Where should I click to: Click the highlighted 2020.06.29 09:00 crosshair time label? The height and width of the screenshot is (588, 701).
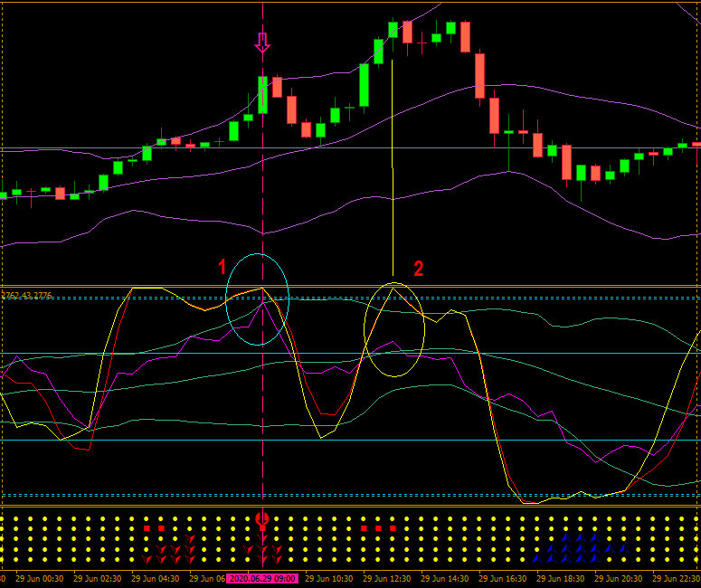click(x=262, y=579)
